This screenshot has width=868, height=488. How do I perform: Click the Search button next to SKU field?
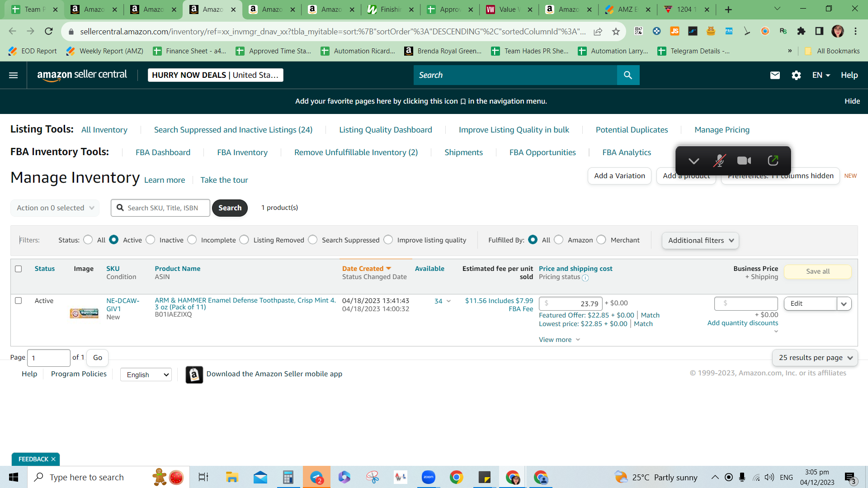[x=230, y=208]
